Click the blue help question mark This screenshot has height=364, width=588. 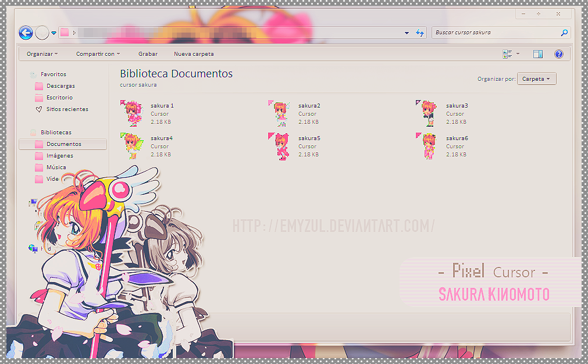tap(559, 54)
